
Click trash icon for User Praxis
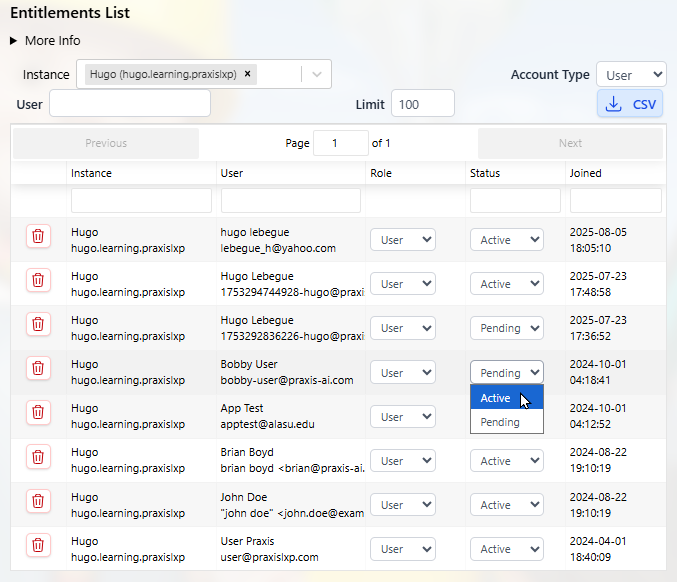click(x=38, y=545)
